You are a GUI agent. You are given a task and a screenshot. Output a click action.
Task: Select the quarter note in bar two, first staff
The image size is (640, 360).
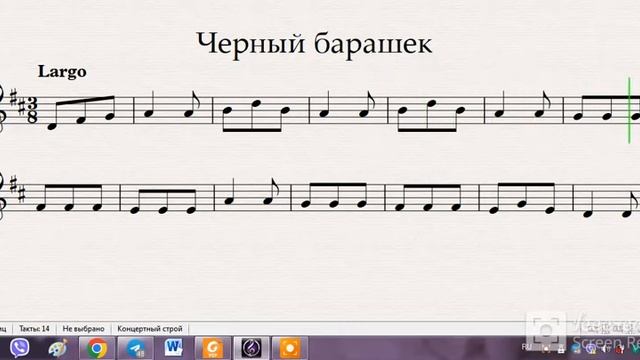click(149, 113)
